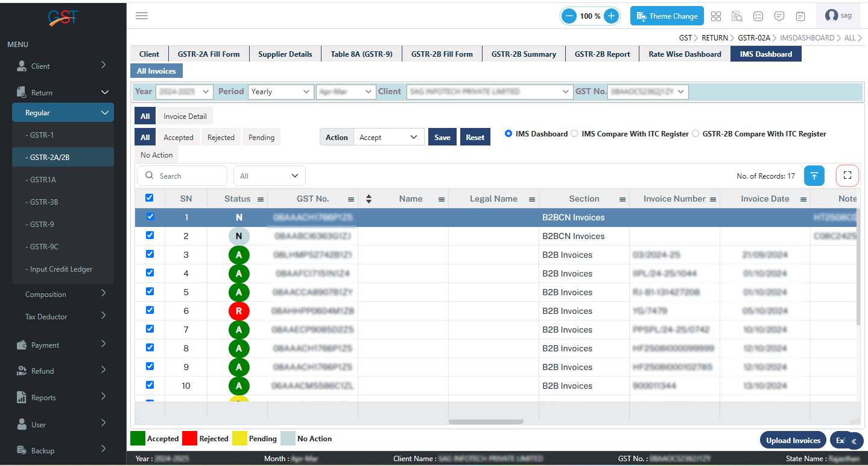Open the Action dropdown showing Accept
Screen dimensions: 868x466
pyautogui.click(x=388, y=137)
